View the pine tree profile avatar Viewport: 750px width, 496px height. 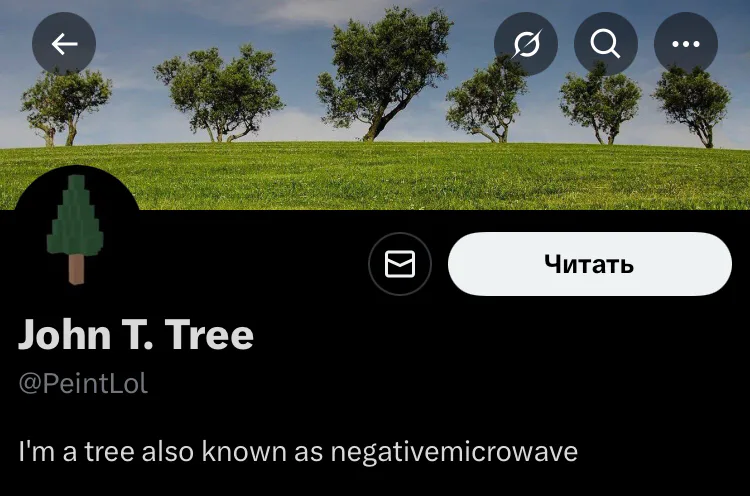77,230
